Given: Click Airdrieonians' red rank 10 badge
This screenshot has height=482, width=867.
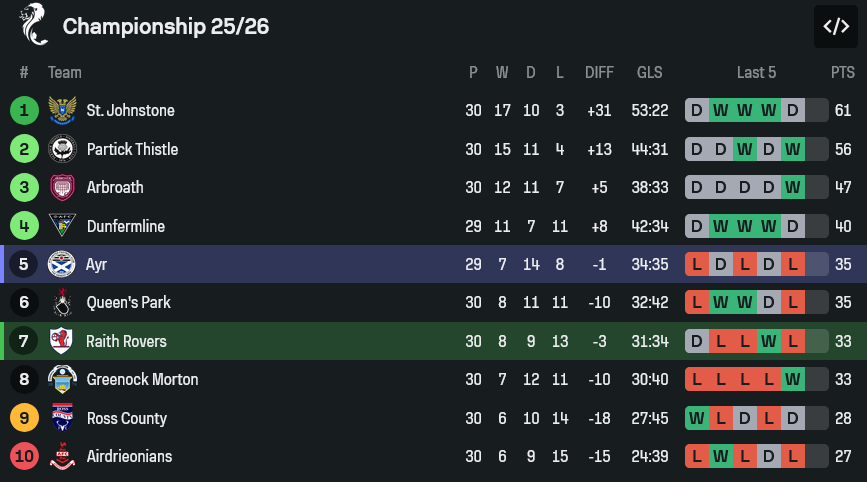Looking at the screenshot, I should click(x=24, y=456).
